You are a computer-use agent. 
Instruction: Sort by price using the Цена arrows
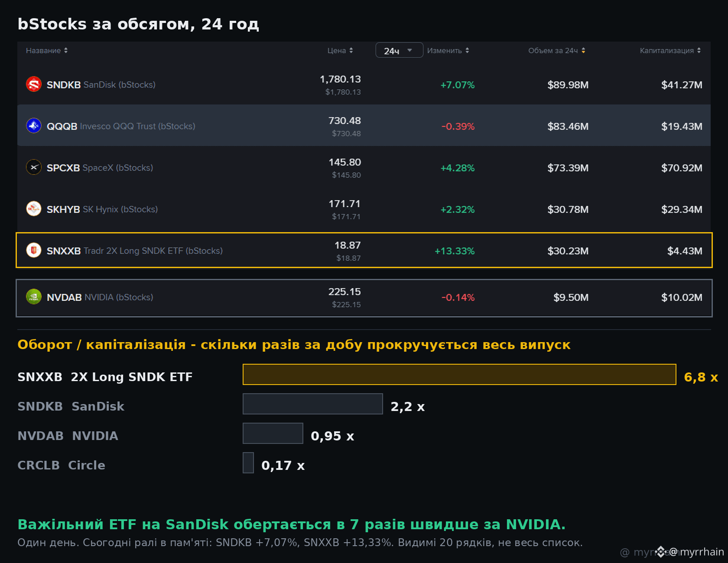click(x=351, y=50)
